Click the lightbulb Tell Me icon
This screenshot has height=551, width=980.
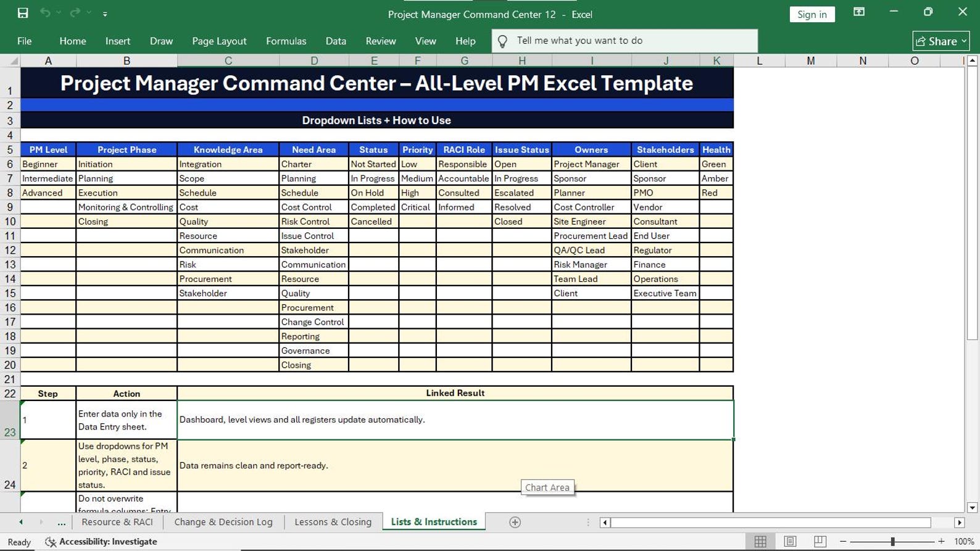pos(502,41)
